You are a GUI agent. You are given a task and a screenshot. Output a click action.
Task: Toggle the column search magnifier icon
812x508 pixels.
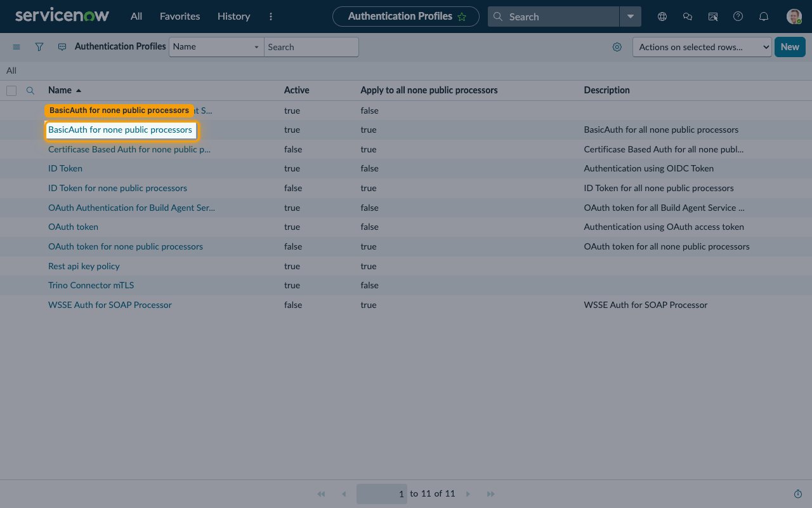click(x=30, y=91)
